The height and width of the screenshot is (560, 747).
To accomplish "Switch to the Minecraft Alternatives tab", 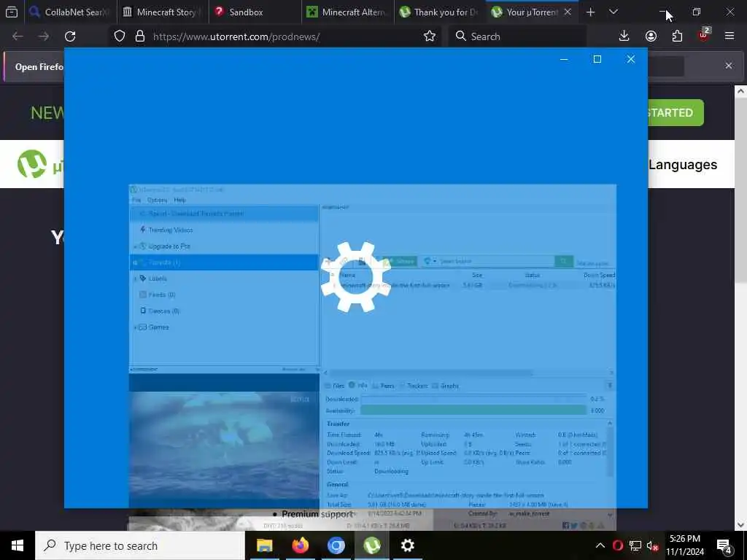I will (347, 12).
